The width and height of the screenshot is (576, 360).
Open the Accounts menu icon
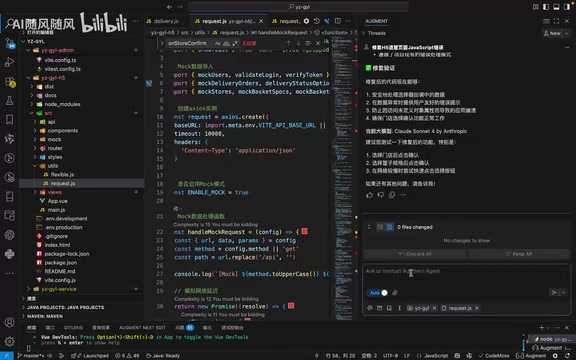coord(10,322)
